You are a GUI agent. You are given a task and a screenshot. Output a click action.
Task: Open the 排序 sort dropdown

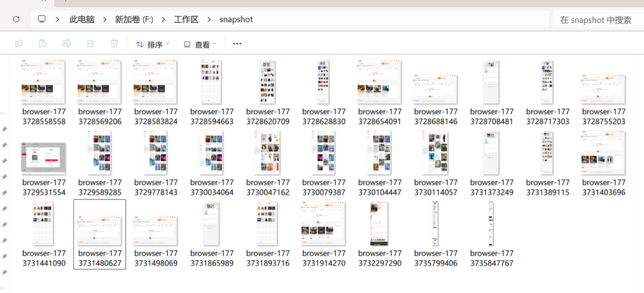(x=153, y=44)
